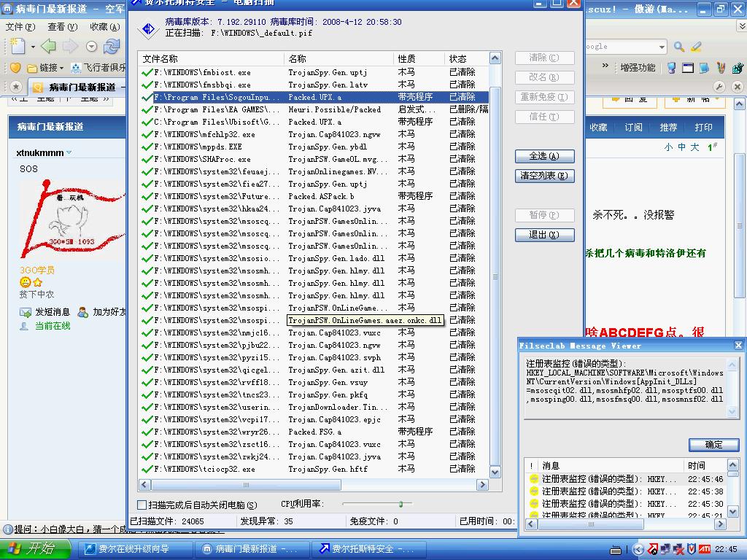Expand the 链接 folder dropdown
Image resolution: width=747 pixels, height=560 pixels.
tap(61, 68)
